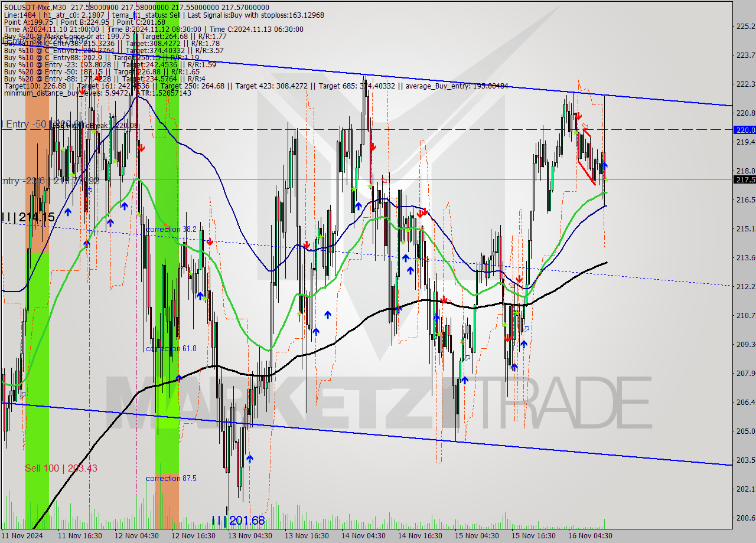Click the 210.7 price axis value
This screenshot has width=756, height=543.
pyautogui.click(x=745, y=315)
